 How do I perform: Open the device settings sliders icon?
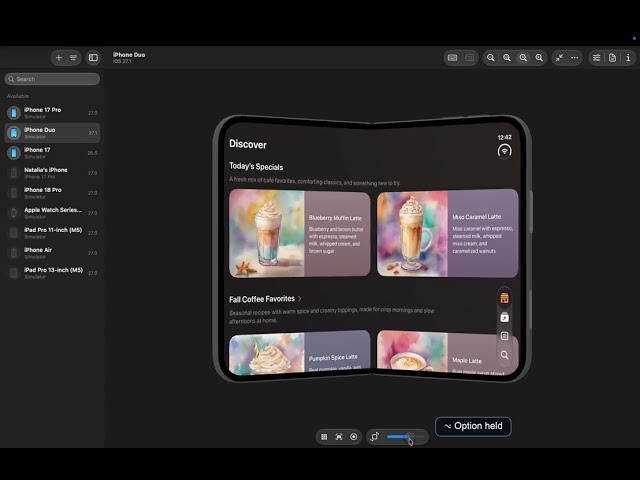tap(596, 58)
